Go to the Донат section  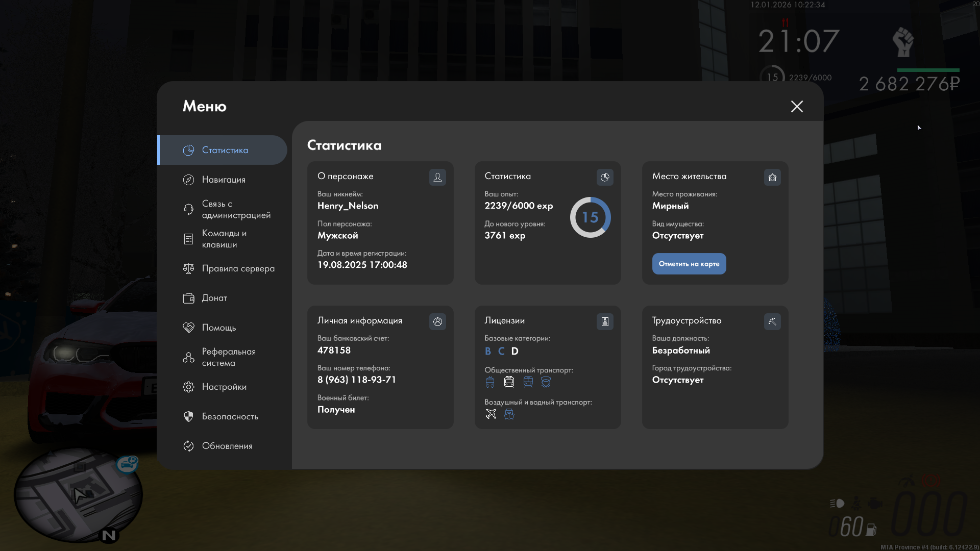click(x=214, y=298)
